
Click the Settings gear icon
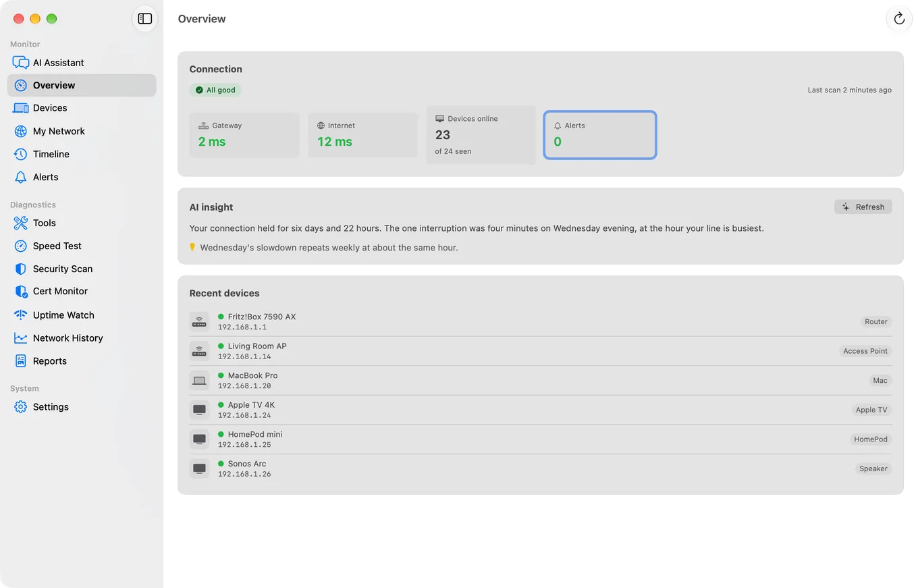(21, 407)
